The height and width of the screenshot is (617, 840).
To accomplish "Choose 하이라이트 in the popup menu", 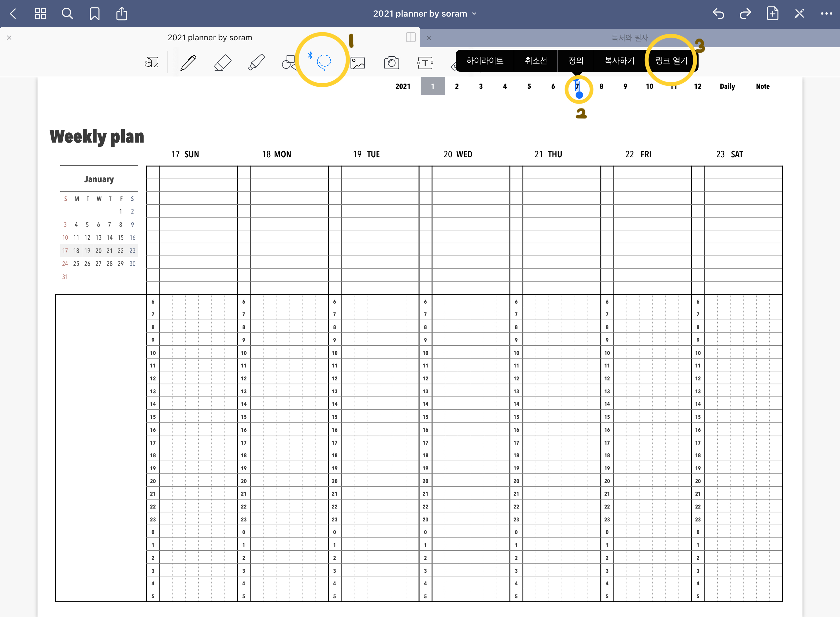I will [485, 61].
